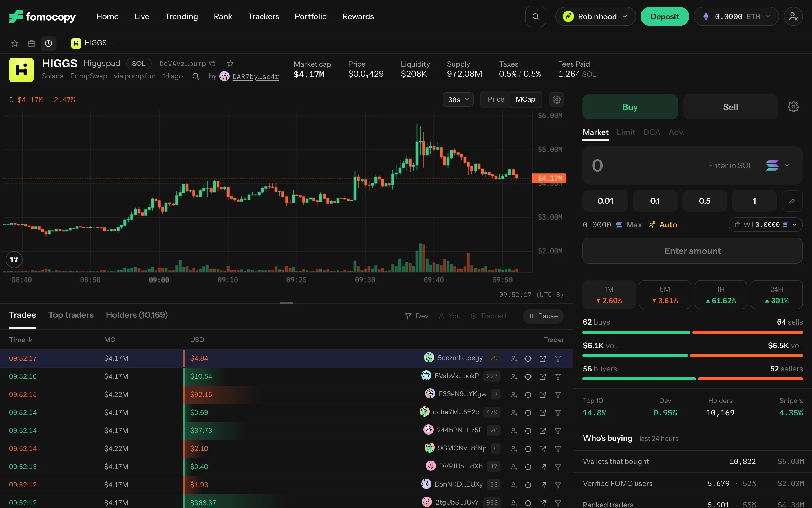The height and width of the screenshot is (508, 812).
Task: Open the Trackers navigation item
Action: pos(263,16)
